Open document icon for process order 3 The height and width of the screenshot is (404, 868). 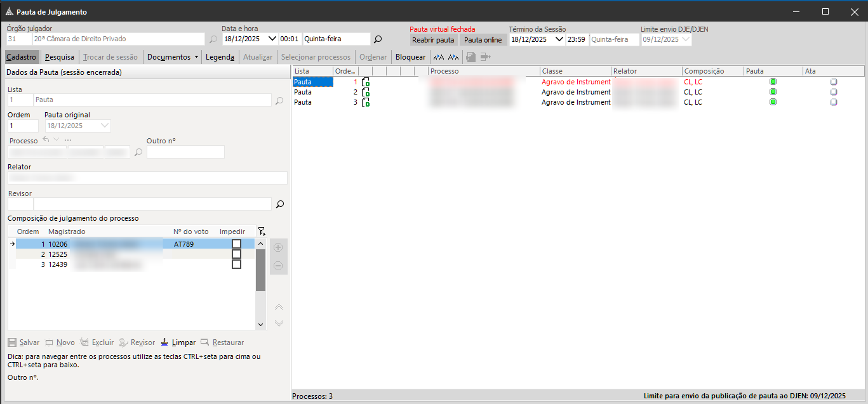pos(366,102)
